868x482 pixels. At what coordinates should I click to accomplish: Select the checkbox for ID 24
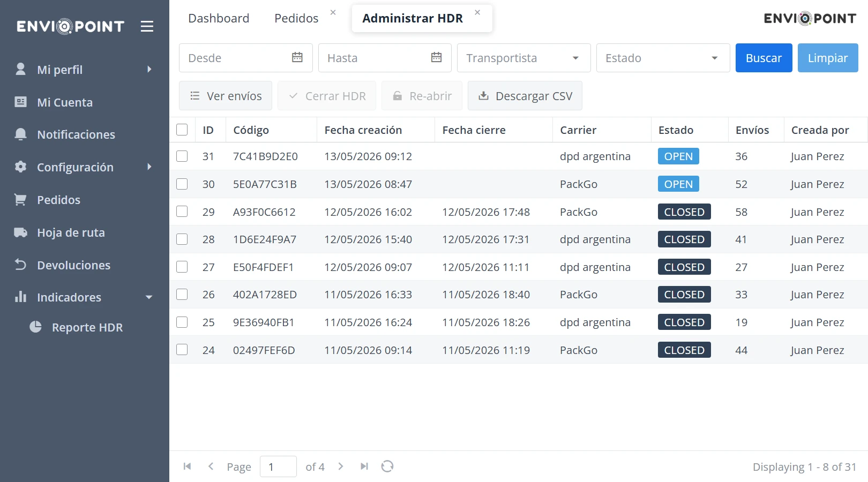tap(182, 350)
